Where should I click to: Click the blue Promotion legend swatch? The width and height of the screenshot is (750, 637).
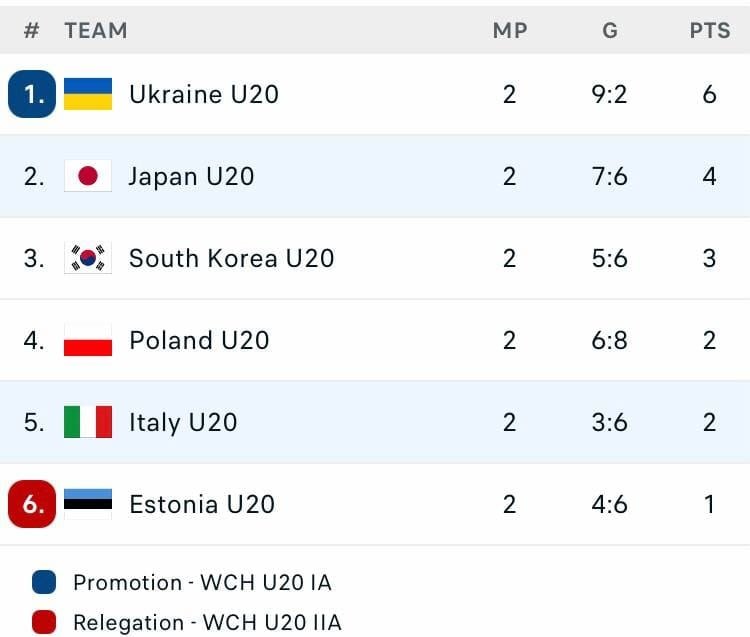tap(44, 582)
